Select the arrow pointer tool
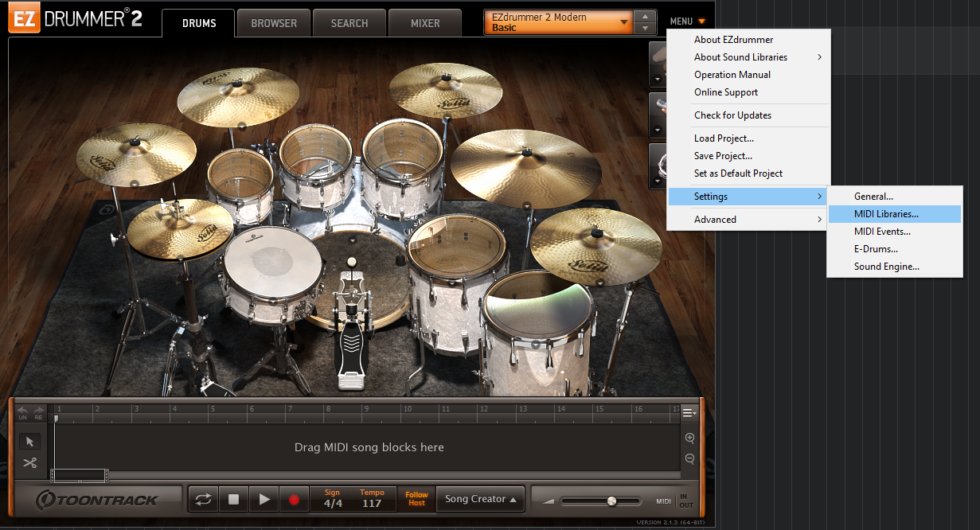The height and width of the screenshot is (530, 980). tap(30, 442)
